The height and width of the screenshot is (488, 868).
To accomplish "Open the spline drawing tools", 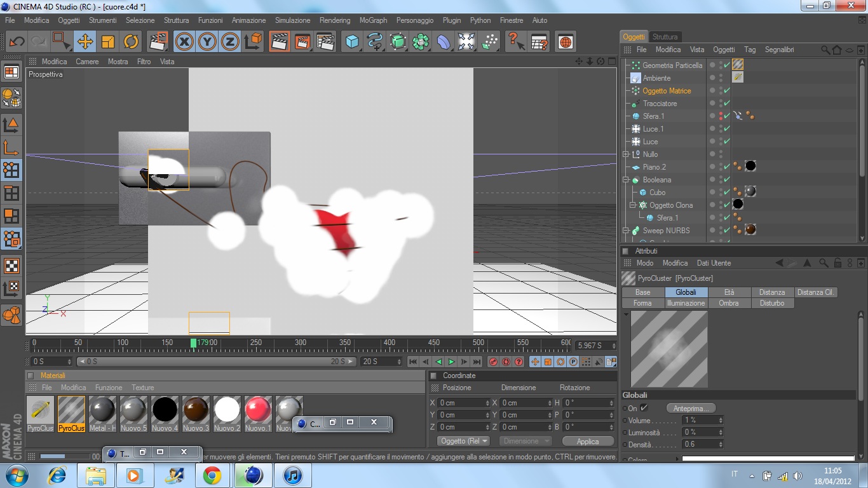I will [x=375, y=42].
